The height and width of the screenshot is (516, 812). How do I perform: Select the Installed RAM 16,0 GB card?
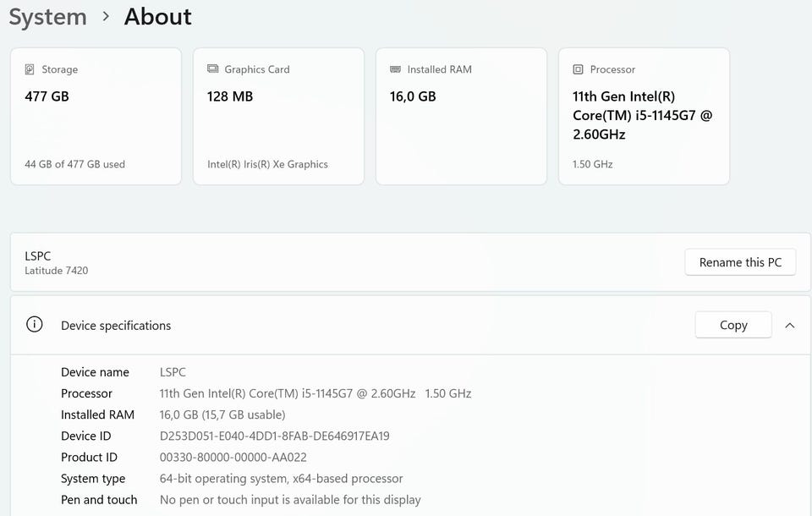461,116
